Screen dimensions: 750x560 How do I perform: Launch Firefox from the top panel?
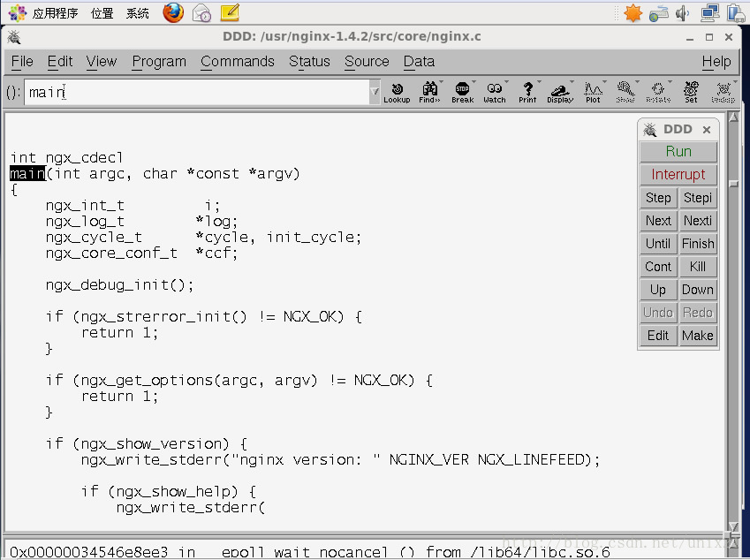click(173, 12)
